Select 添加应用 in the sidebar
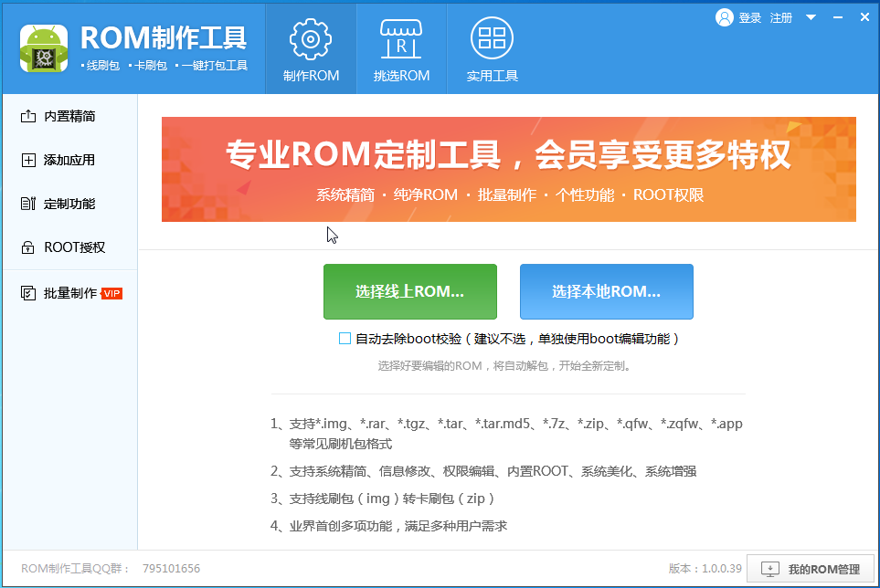 click(70, 160)
